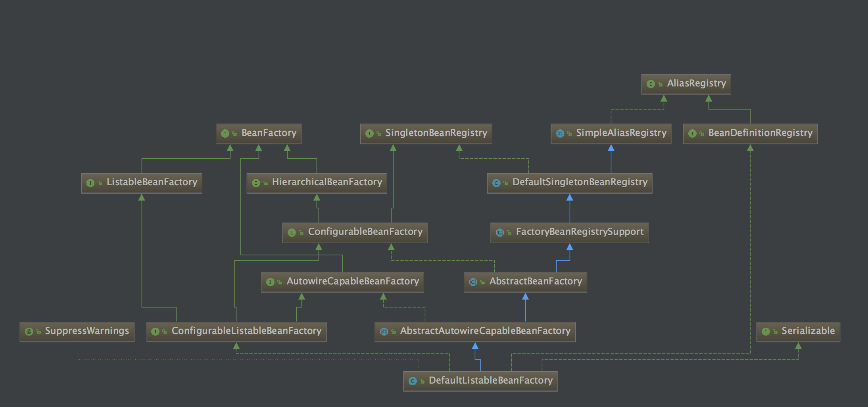
Task: Select the ListableBeanFactory node label
Action: (152, 182)
